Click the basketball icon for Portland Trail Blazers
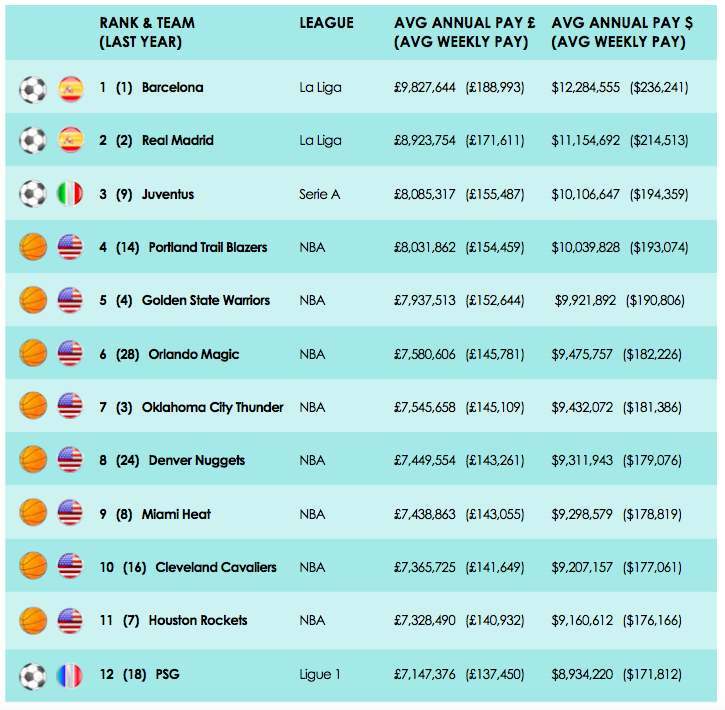 click(33, 246)
